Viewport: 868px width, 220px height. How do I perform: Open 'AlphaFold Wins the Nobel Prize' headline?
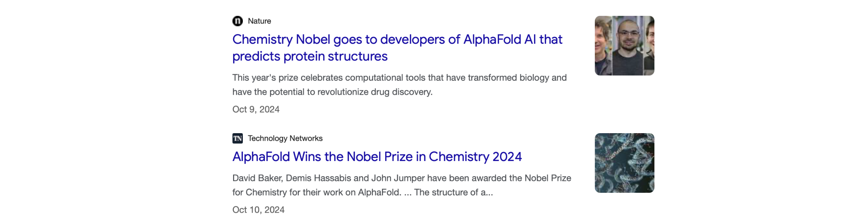point(377,157)
